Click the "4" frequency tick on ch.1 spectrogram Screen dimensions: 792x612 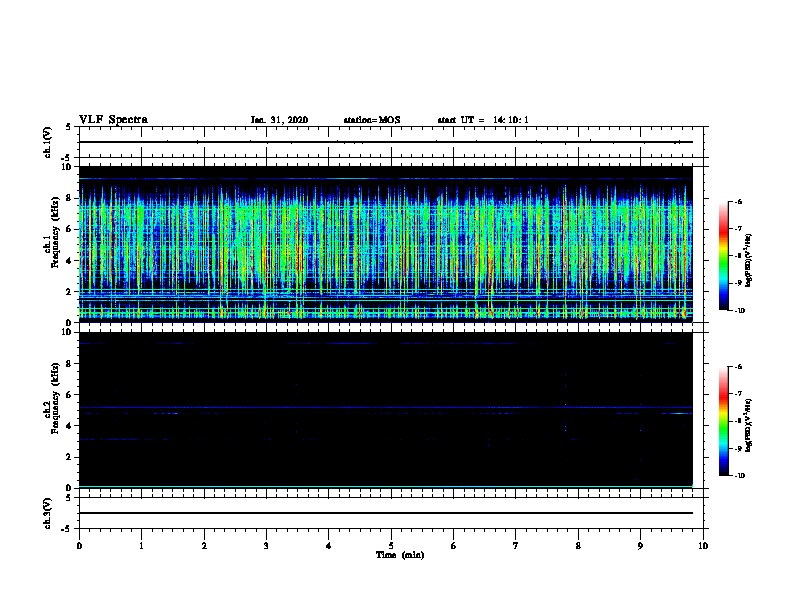point(69,261)
